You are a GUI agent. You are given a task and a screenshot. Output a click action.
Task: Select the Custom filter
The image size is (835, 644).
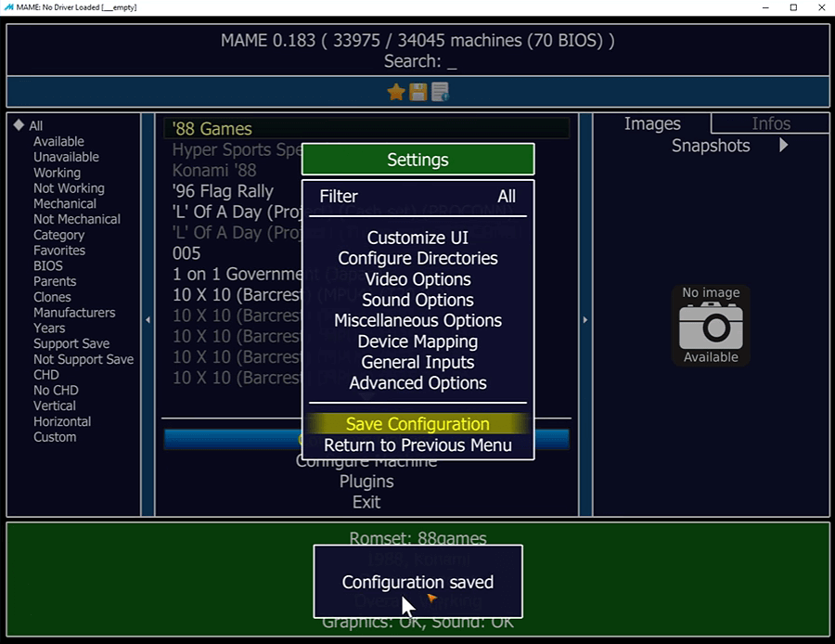click(55, 437)
